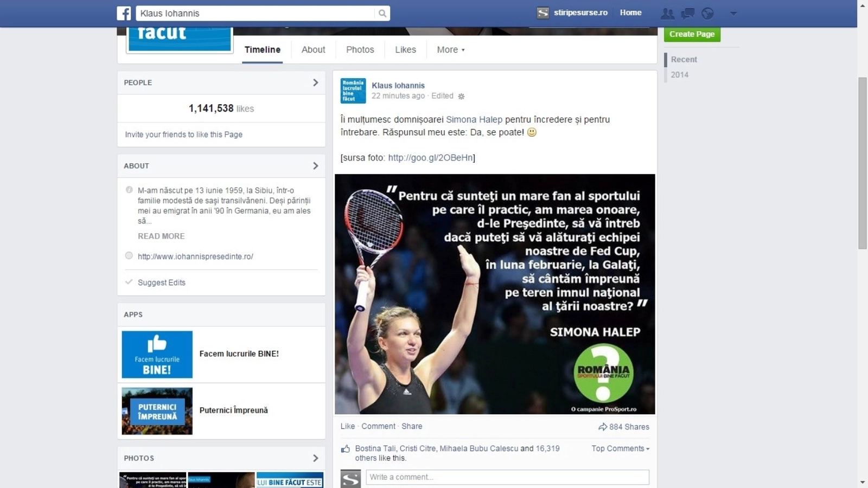Expand the About section chevron
The image size is (868, 488).
315,166
